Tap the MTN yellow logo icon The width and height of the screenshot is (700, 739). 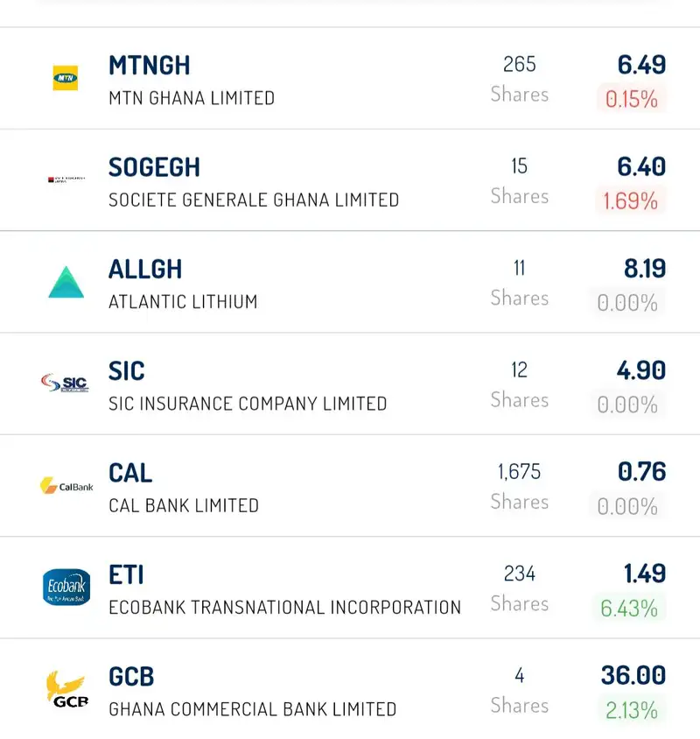[x=66, y=78]
